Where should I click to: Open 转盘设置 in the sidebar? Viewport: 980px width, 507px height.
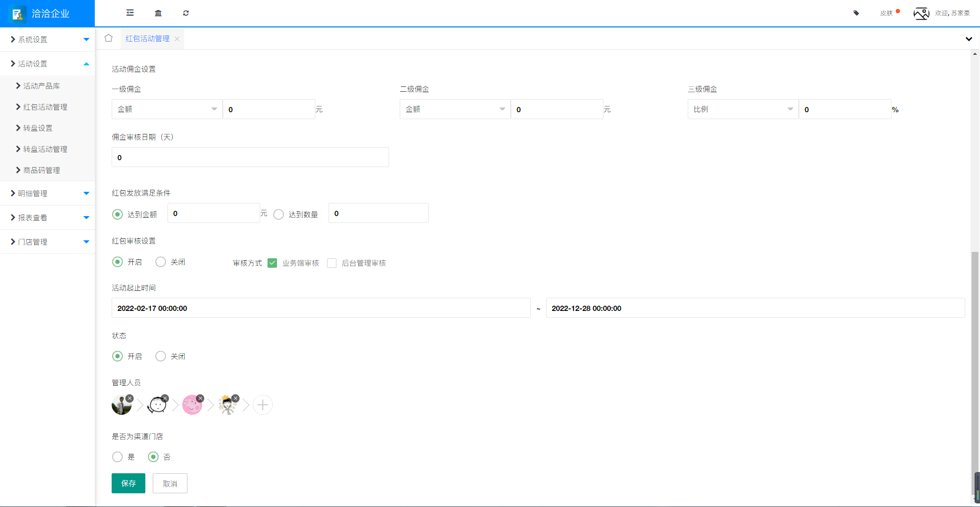(x=37, y=128)
